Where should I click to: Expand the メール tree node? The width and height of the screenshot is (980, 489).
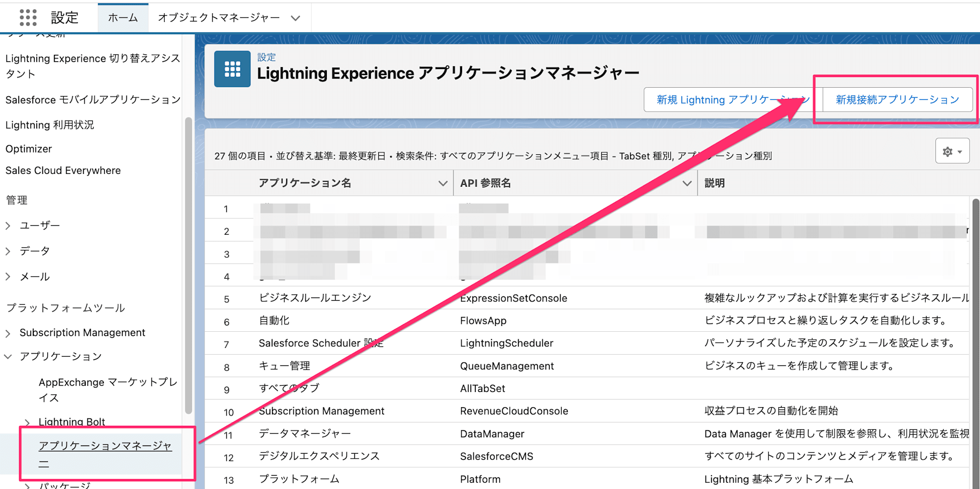coord(8,276)
